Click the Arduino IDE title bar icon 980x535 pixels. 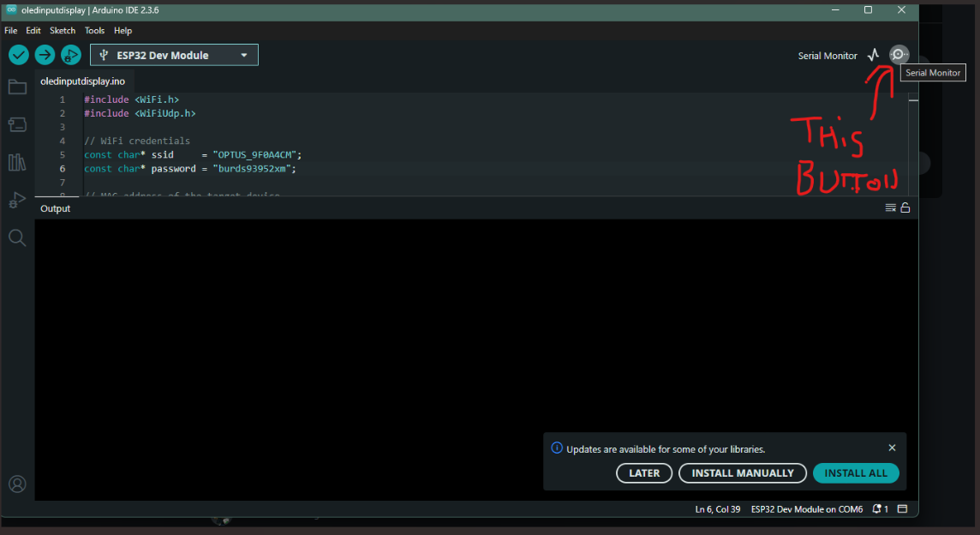(x=11, y=9)
